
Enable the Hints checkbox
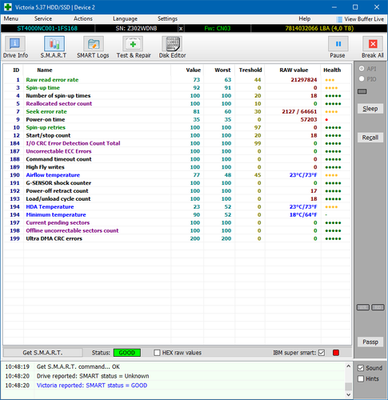point(361,379)
